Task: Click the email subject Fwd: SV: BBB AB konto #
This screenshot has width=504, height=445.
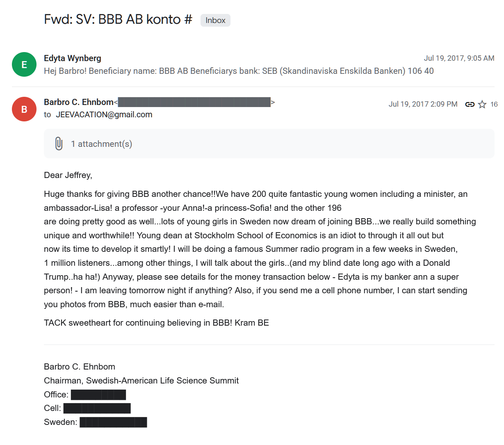Action: (118, 19)
